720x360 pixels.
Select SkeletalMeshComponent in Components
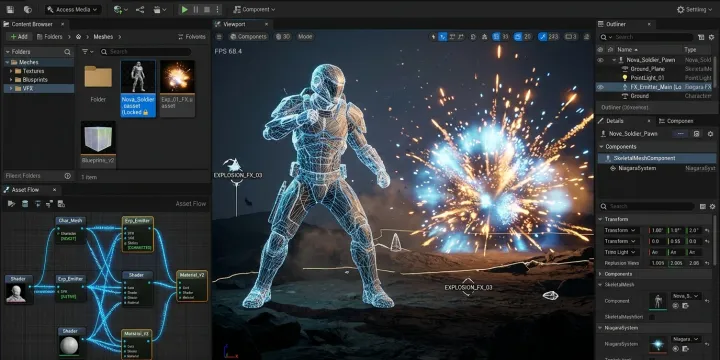(657, 158)
